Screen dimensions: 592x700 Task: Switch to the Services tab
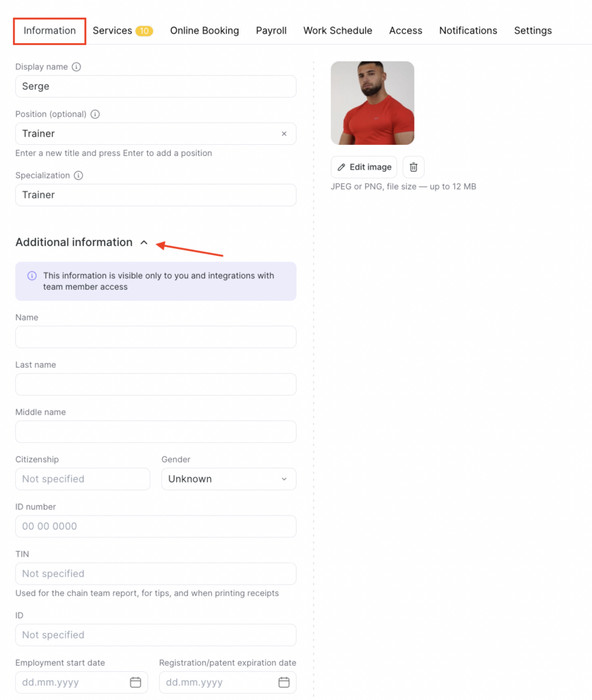(x=123, y=31)
